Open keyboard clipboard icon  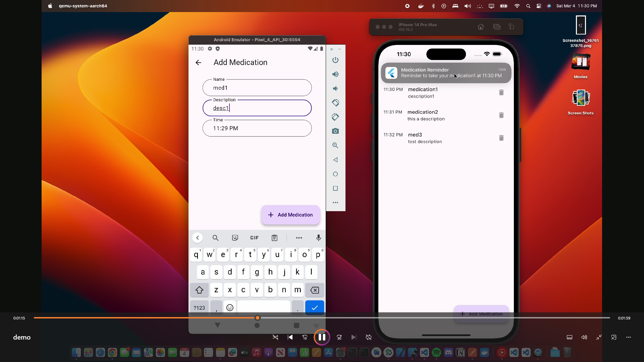274,238
